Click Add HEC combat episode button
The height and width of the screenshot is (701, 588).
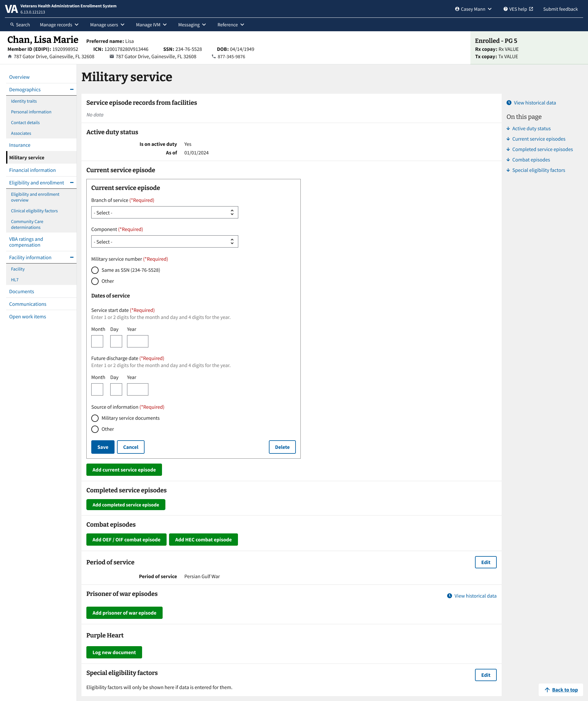pos(203,540)
